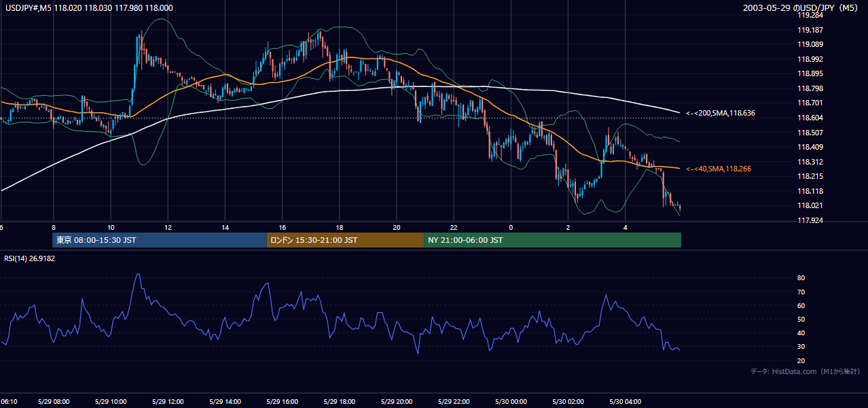
Task: Click the 118.409 price axis label
Action: coord(810,147)
